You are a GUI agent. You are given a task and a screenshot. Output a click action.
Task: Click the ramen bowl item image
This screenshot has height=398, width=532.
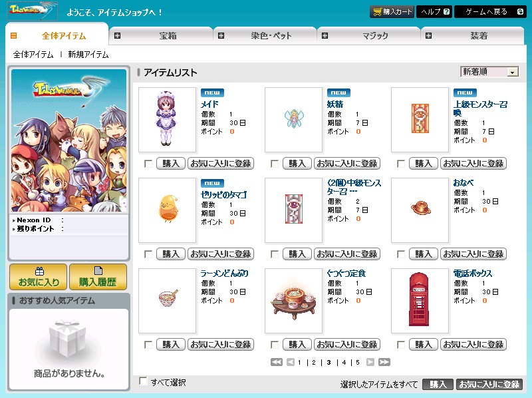pos(167,301)
